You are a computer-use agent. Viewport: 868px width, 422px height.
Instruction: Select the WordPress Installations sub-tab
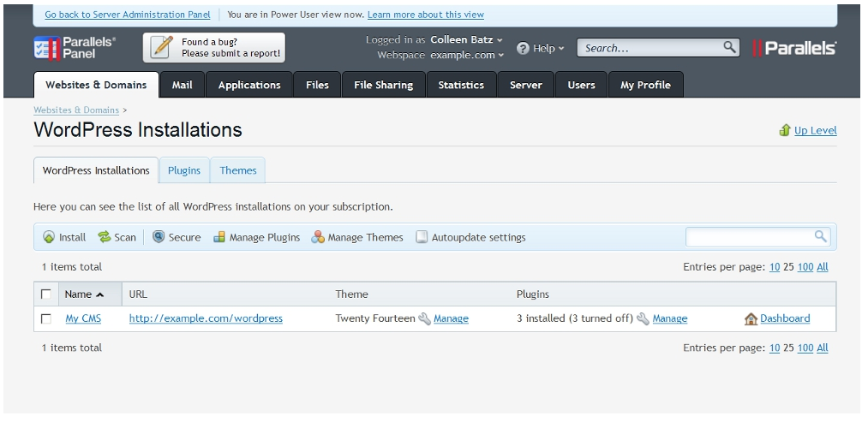click(x=96, y=170)
